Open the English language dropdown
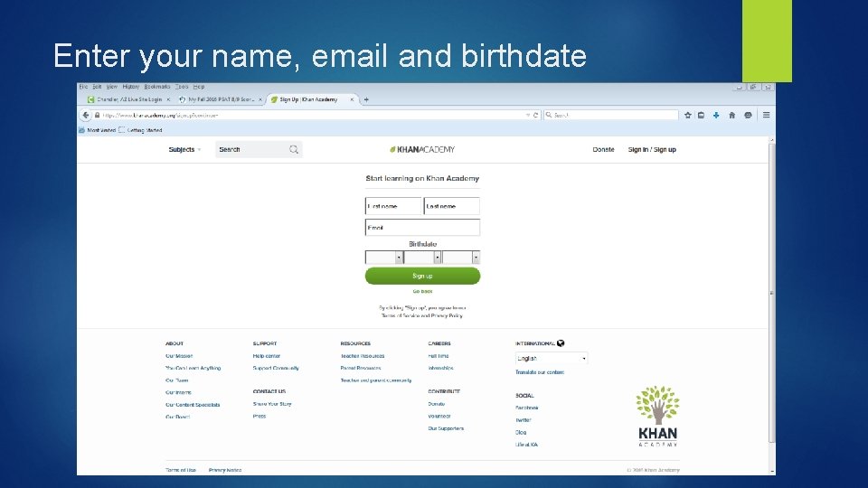Viewport: 868px width, 488px height. pos(552,358)
